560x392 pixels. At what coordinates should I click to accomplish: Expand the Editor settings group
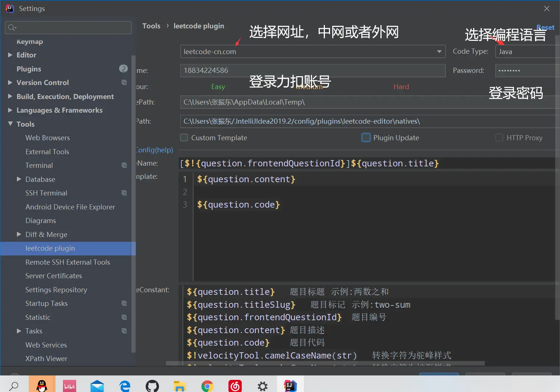pos(10,55)
